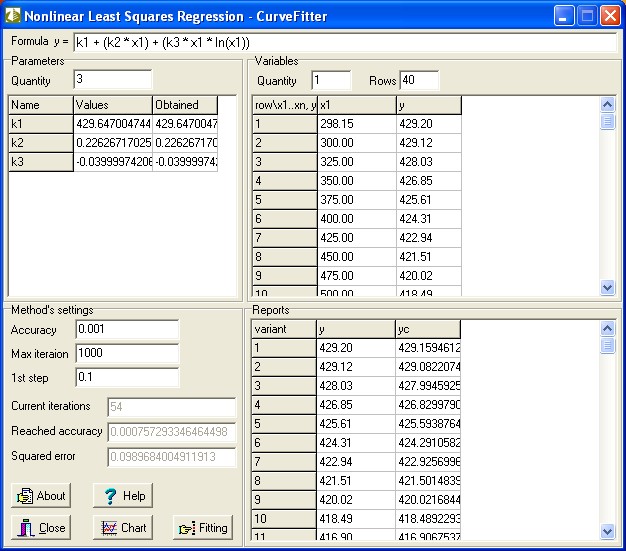
Task: Edit the Variables Quantity field
Action: (330, 80)
